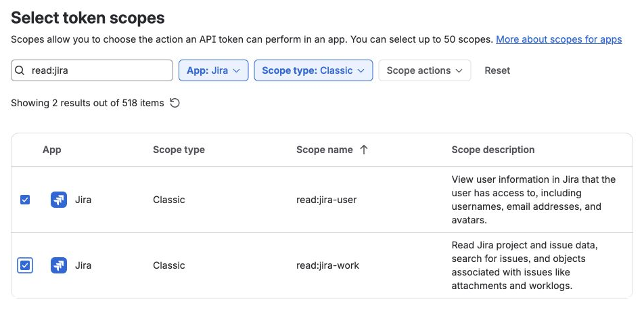Click the Classic cell in the read:jira-work row

[x=169, y=265]
